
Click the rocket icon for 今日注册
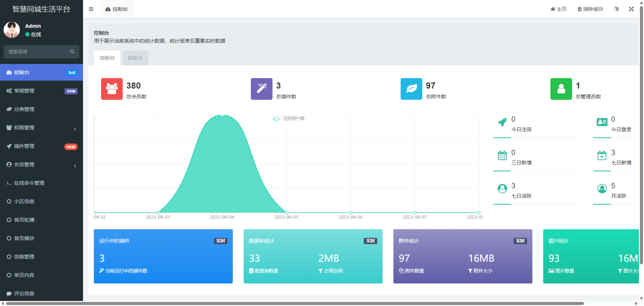point(502,122)
